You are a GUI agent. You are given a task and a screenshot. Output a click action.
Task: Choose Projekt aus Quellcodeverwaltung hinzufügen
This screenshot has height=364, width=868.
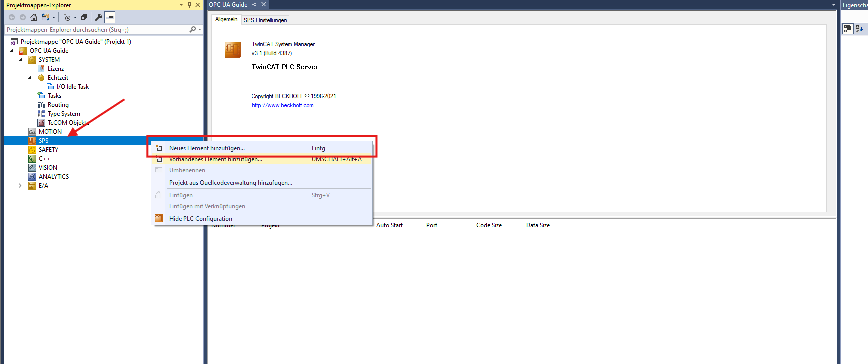point(262,183)
